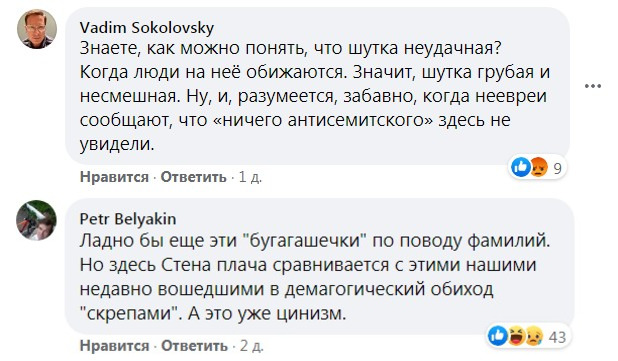Screen dimensions: 618x361
Task: Reply to Petr's comment via Ответить
Action: coord(194,346)
